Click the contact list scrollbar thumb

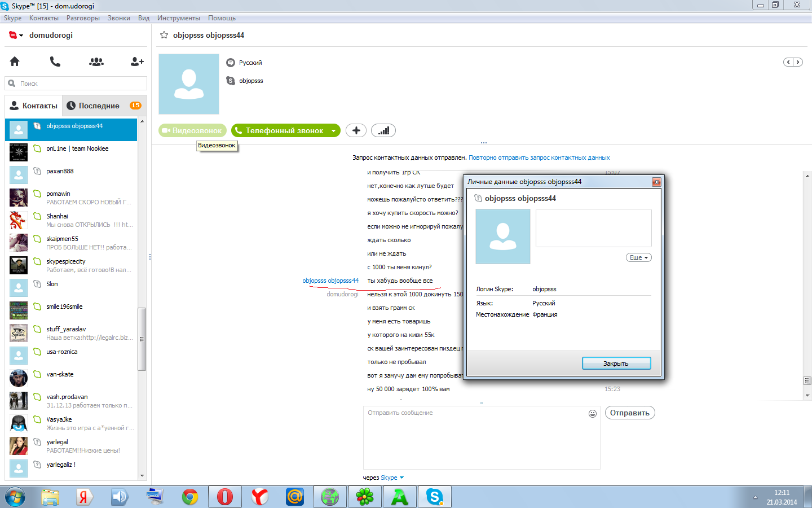142,339
